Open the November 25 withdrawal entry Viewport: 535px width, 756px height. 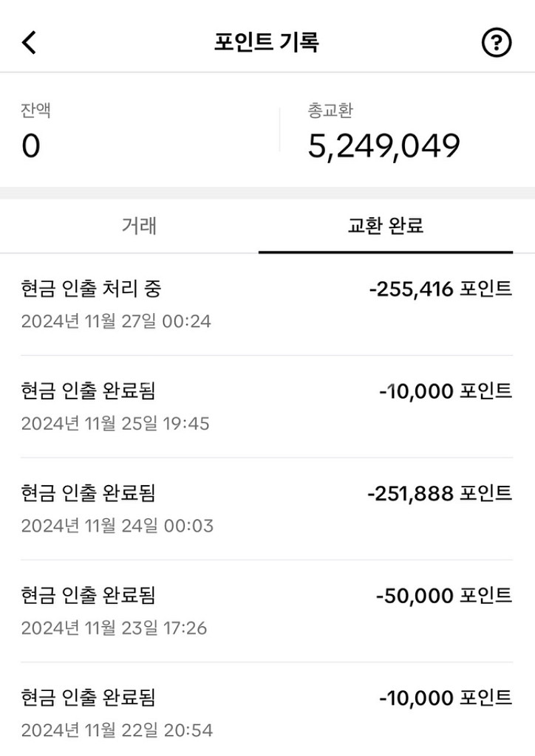[x=89, y=391]
